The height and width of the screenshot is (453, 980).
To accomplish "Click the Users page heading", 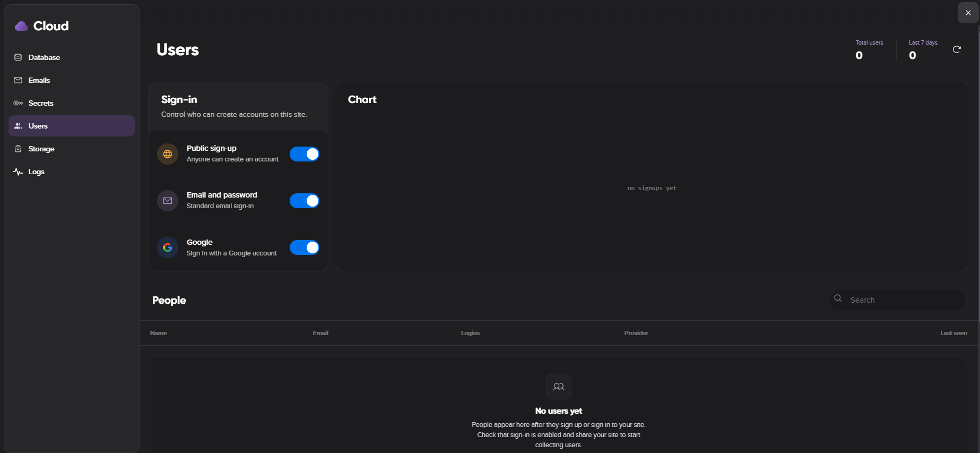I will [178, 49].
